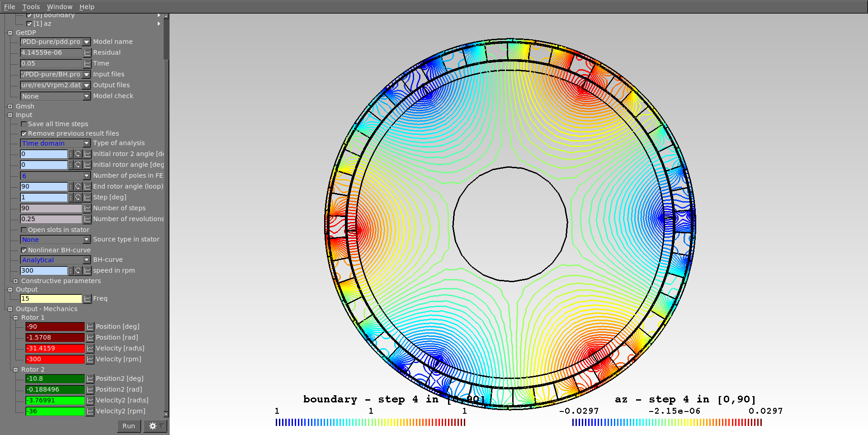Click the graph icon next to Freq
This screenshot has height=435, width=868.
pyautogui.click(x=87, y=298)
